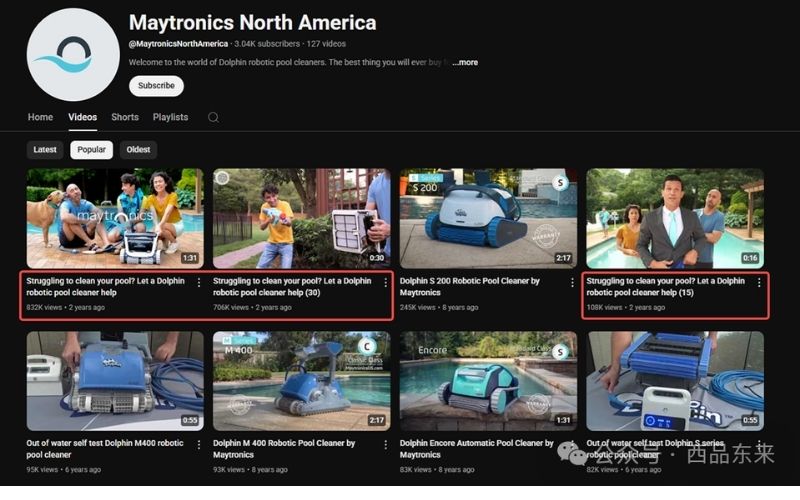Screen dimensions: 800x500
Task: Click the 93K views • 8 years ago text
Action: point(250,470)
